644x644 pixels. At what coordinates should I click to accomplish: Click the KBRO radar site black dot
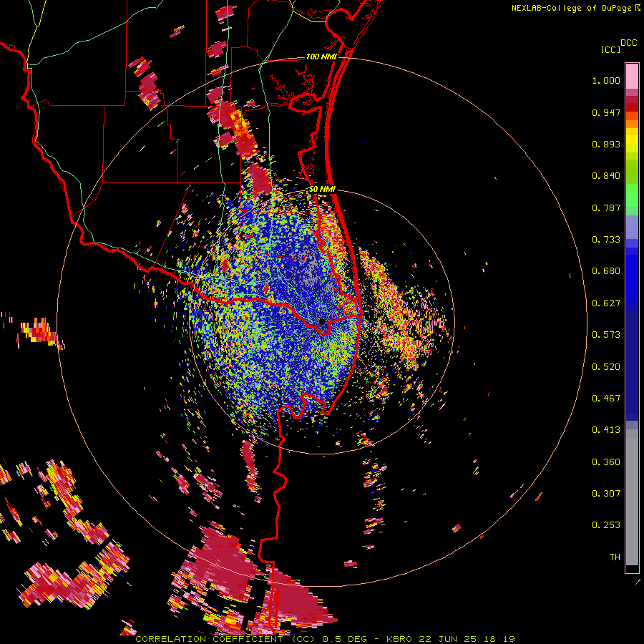(322, 321)
